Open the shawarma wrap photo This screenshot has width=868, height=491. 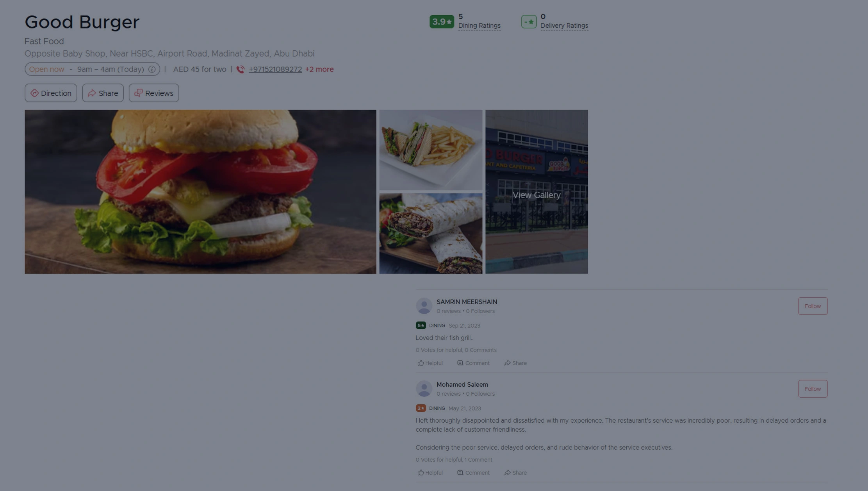pyautogui.click(x=431, y=233)
